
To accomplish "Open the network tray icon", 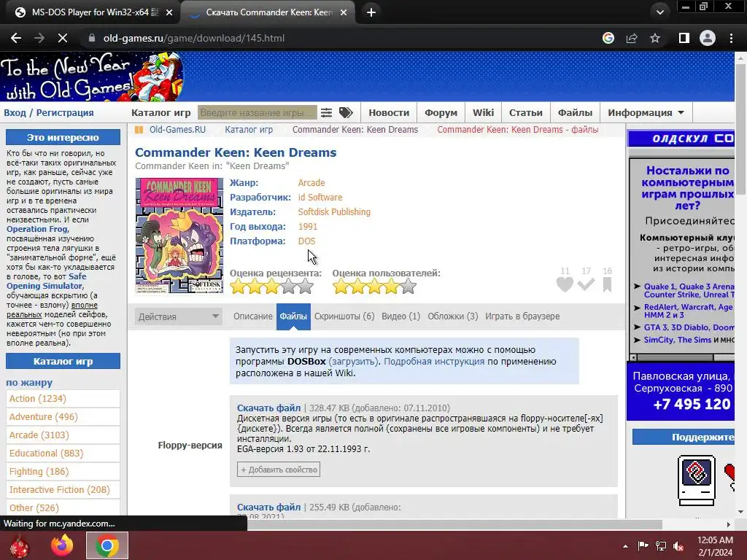I will [661, 546].
